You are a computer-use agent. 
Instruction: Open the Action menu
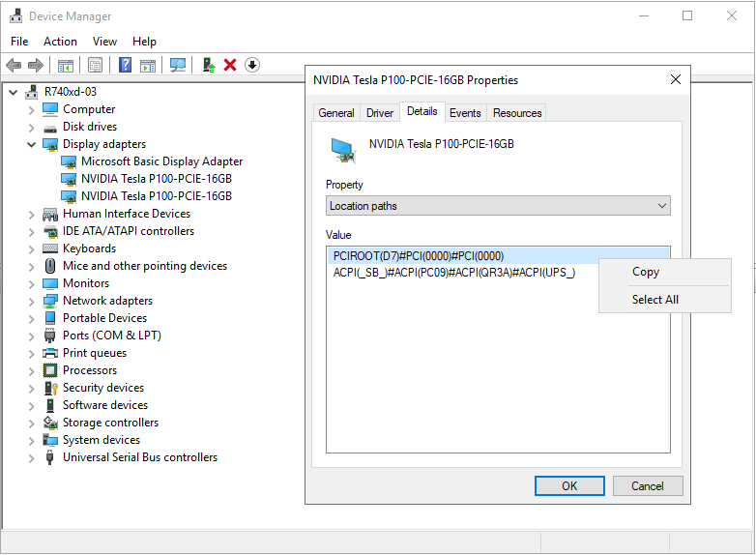tap(60, 42)
